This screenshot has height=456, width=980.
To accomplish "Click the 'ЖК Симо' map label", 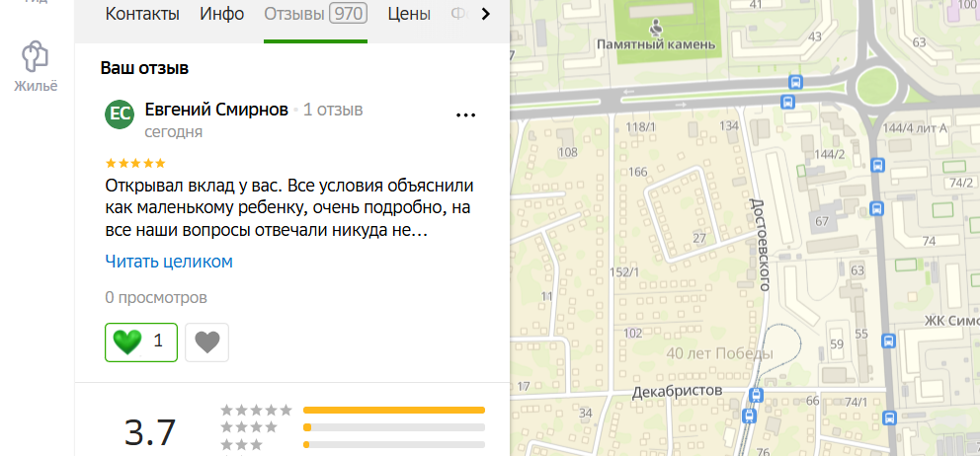I will (952, 321).
